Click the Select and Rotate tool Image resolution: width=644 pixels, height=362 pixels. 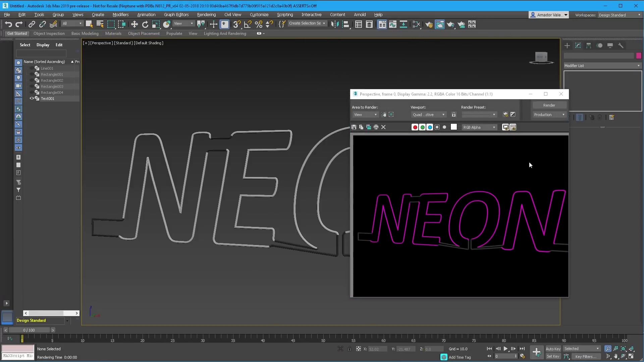[x=145, y=24]
